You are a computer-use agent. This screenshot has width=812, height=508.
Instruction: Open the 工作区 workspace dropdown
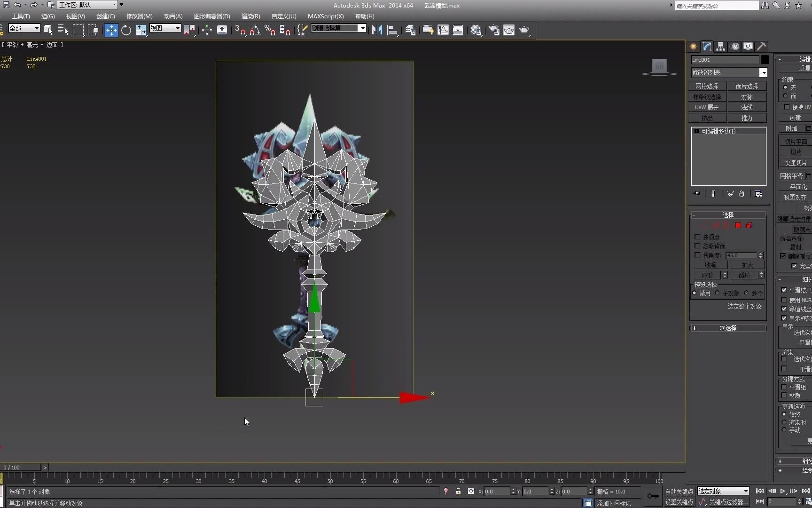[87, 5]
